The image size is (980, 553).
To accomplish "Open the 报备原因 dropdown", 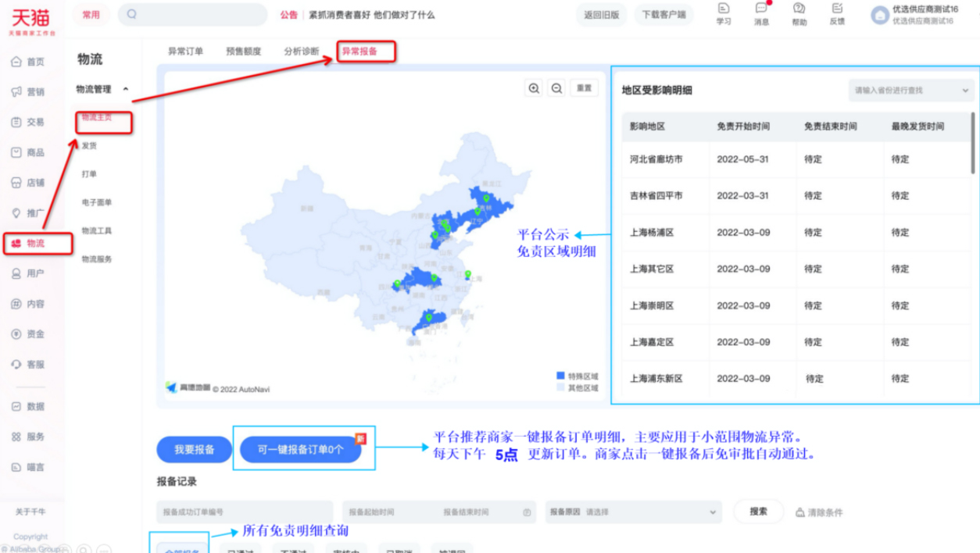I will tap(633, 512).
